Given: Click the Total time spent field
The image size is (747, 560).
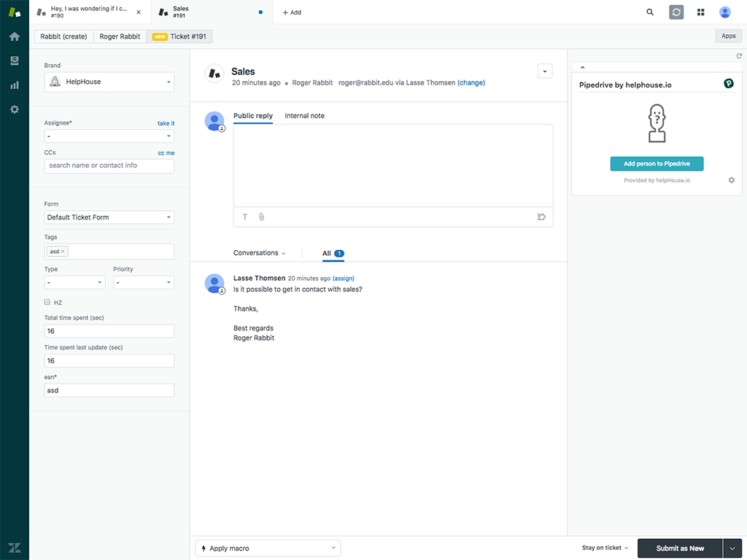Looking at the screenshot, I should tap(109, 331).
